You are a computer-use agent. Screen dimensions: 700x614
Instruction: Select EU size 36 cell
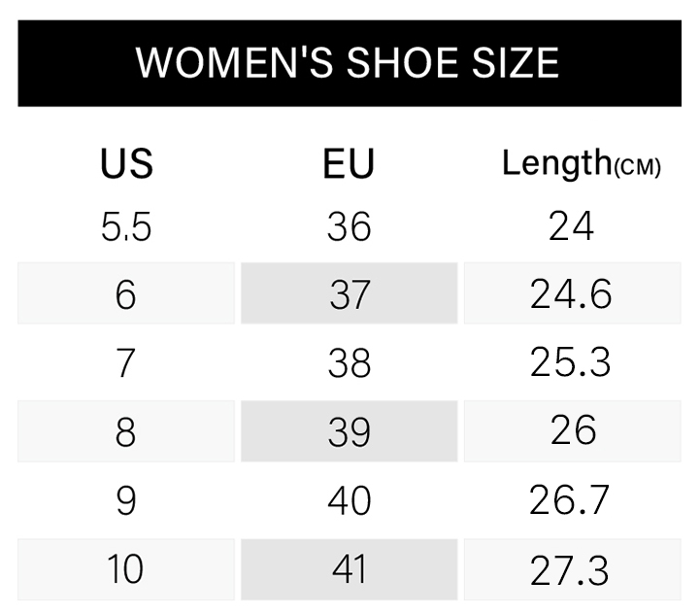coord(350,227)
